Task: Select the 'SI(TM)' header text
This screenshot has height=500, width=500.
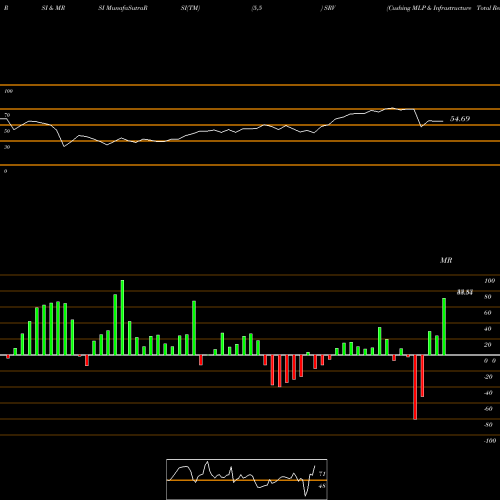Action: click(x=190, y=8)
